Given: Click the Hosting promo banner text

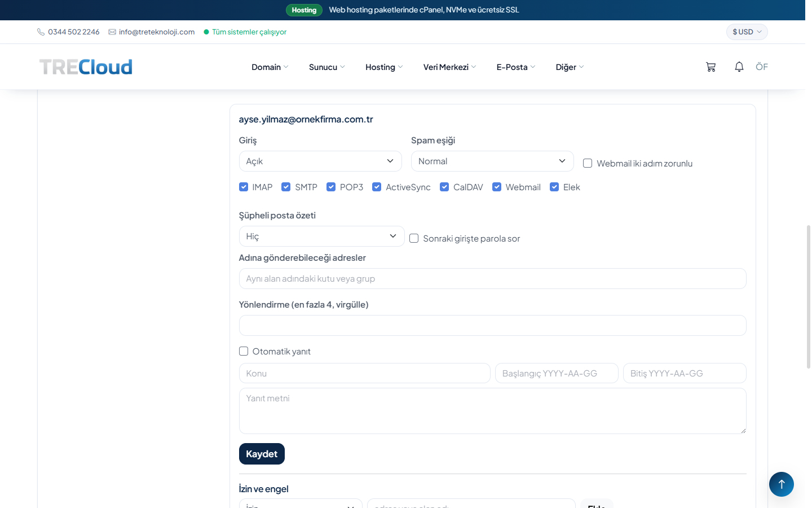Looking at the screenshot, I should [424, 10].
